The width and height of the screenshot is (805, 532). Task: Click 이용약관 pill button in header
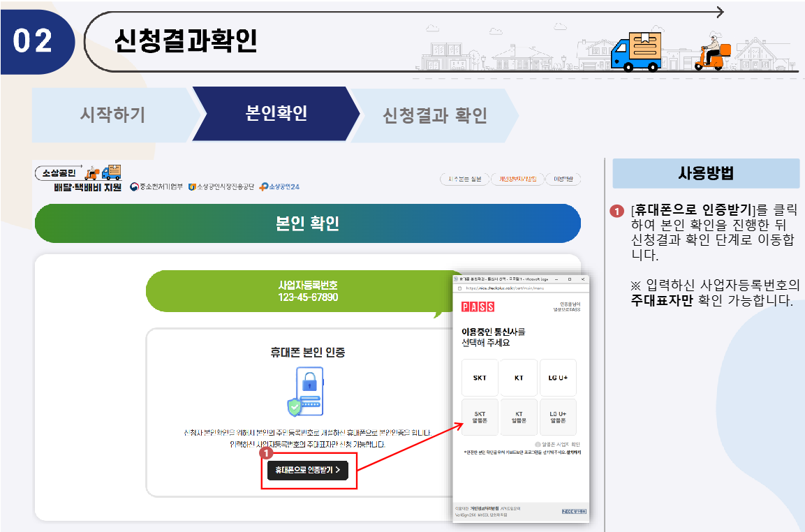point(563,179)
